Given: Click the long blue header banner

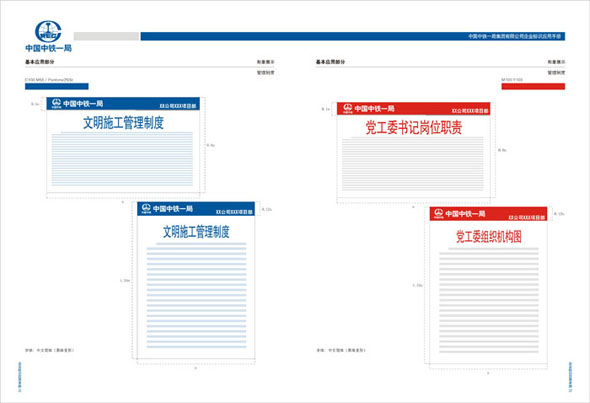Looking at the screenshot, I should click(353, 36).
